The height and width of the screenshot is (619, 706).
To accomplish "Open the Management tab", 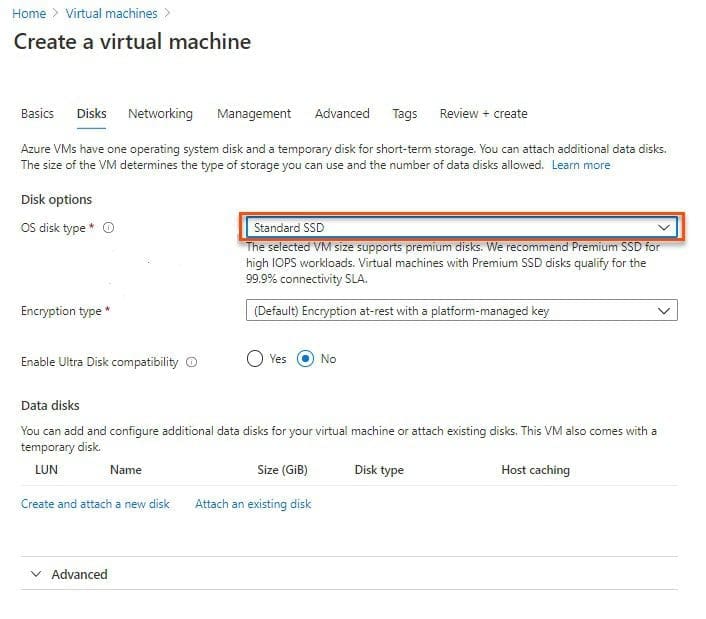I will coord(254,114).
